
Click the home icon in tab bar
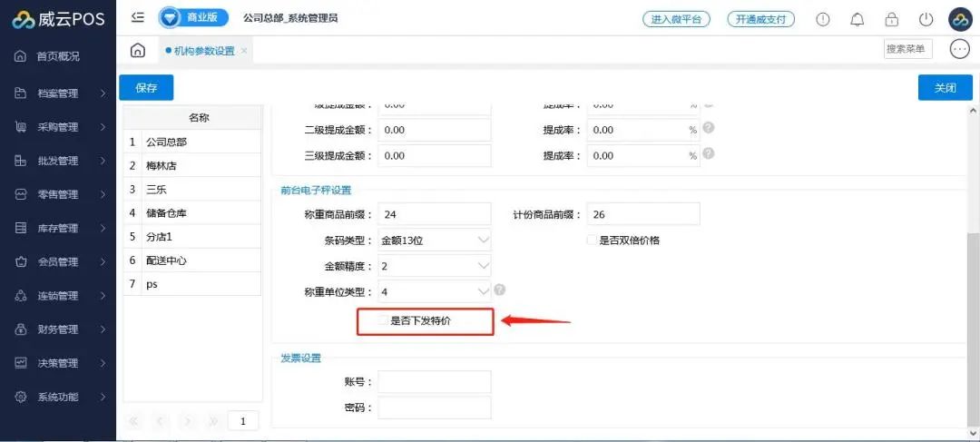pos(137,50)
